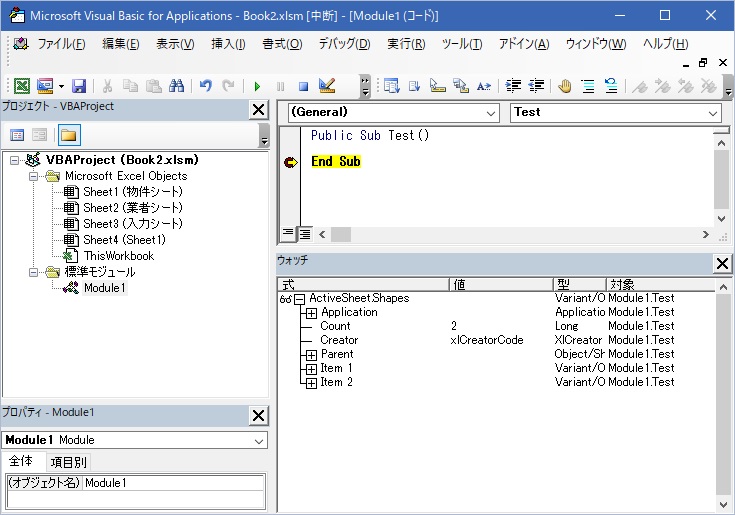Switch to Procedure View button

pyautogui.click(x=288, y=233)
